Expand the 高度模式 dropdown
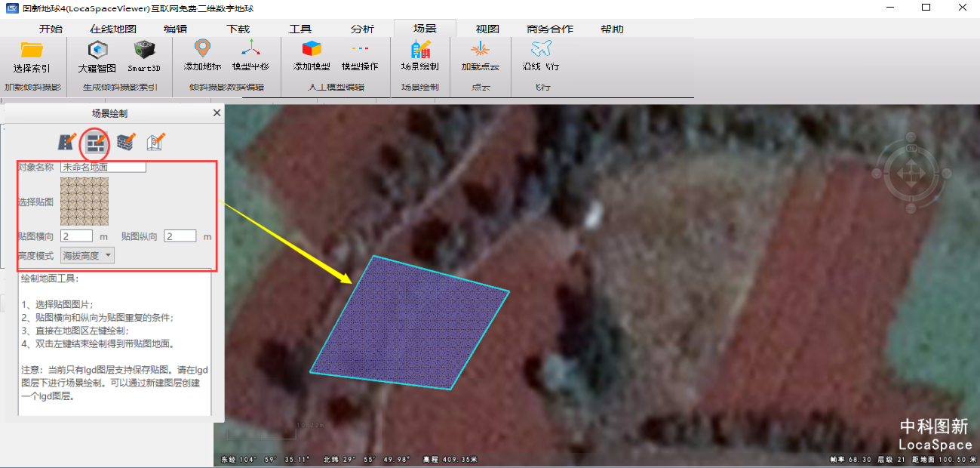 [x=88, y=256]
